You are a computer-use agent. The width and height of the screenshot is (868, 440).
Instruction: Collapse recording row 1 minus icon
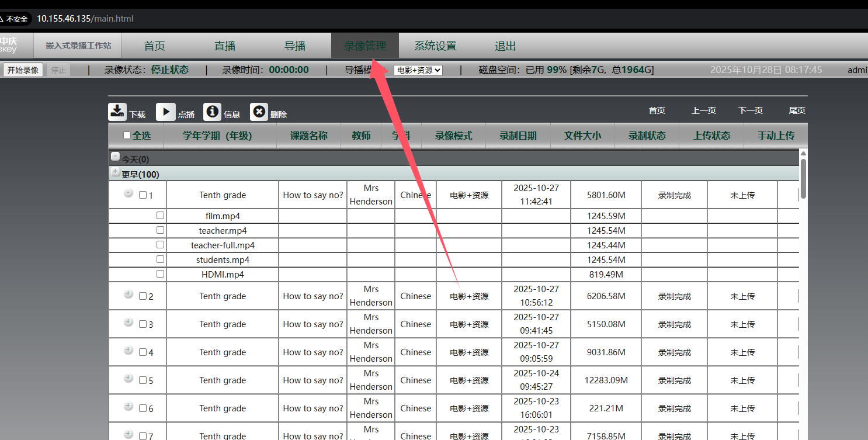click(x=129, y=193)
